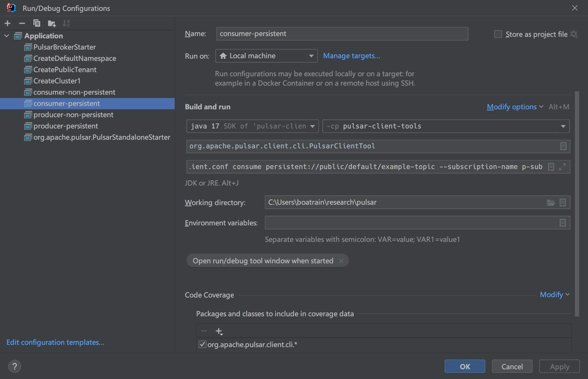Viewport: 588px width, 379px height.
Task: Open the environment variables editor icon
Action: [x=562, y=222]
